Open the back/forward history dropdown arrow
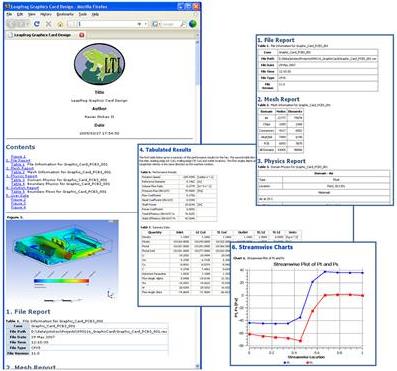The image size is (397, 371). (x=28, y=24)
